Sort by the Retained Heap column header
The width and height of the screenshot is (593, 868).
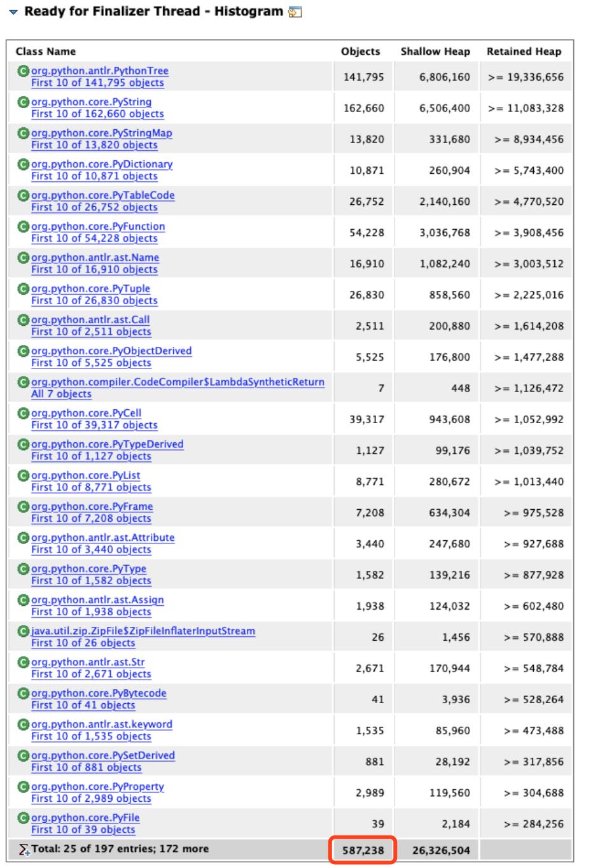pos(524,52)
